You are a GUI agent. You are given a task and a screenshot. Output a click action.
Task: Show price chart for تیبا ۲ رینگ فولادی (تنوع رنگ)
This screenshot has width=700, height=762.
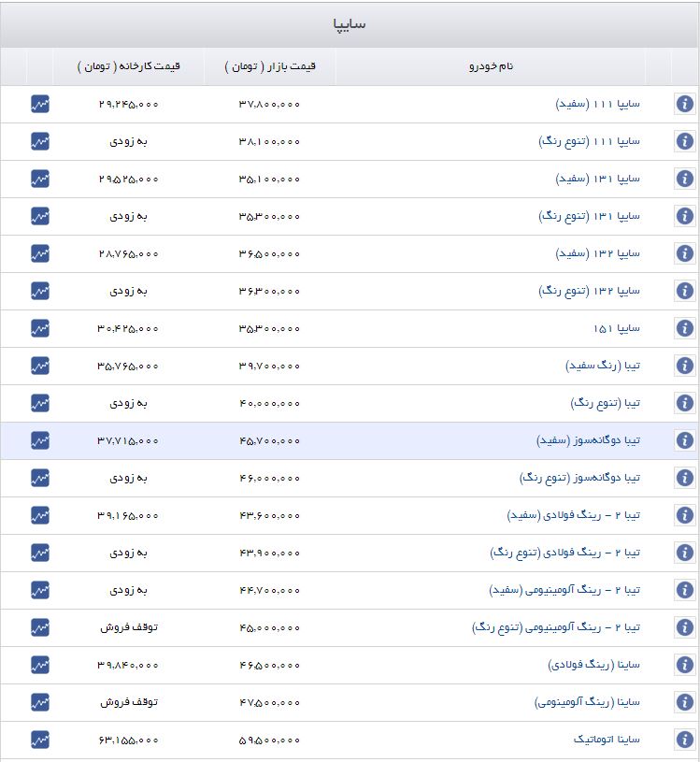40,553
